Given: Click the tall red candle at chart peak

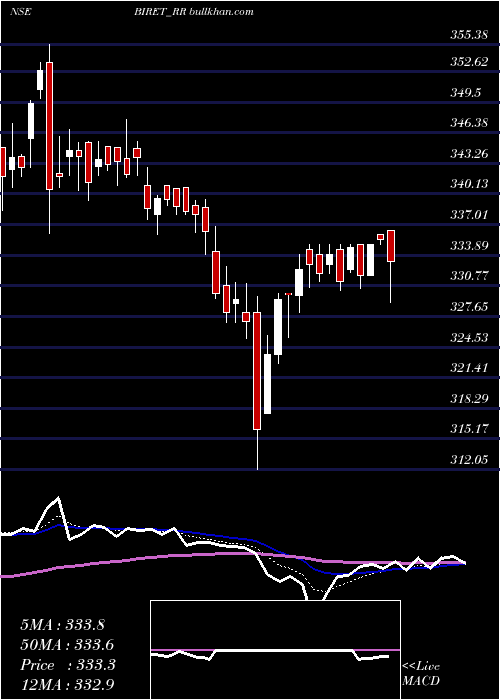Looking at the screenshot, I should coord(50,126).
